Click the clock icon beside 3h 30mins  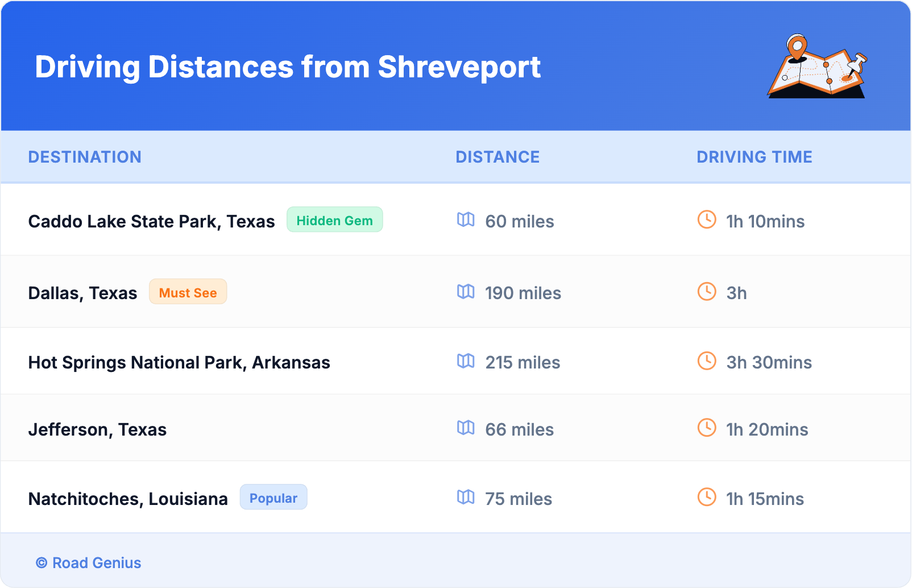click(x=707, y=361)
